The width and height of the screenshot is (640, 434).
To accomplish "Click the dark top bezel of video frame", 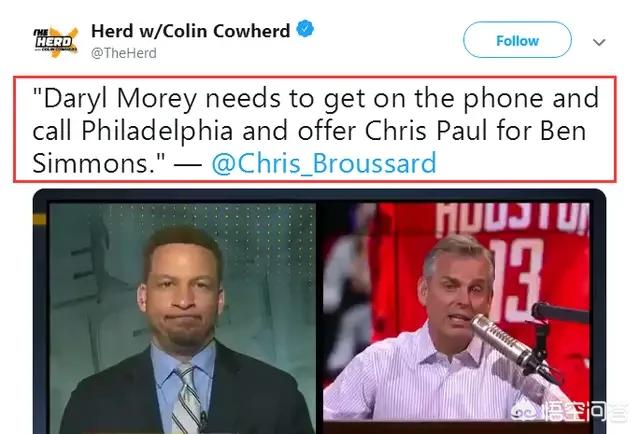I will (x=319, y=196).
